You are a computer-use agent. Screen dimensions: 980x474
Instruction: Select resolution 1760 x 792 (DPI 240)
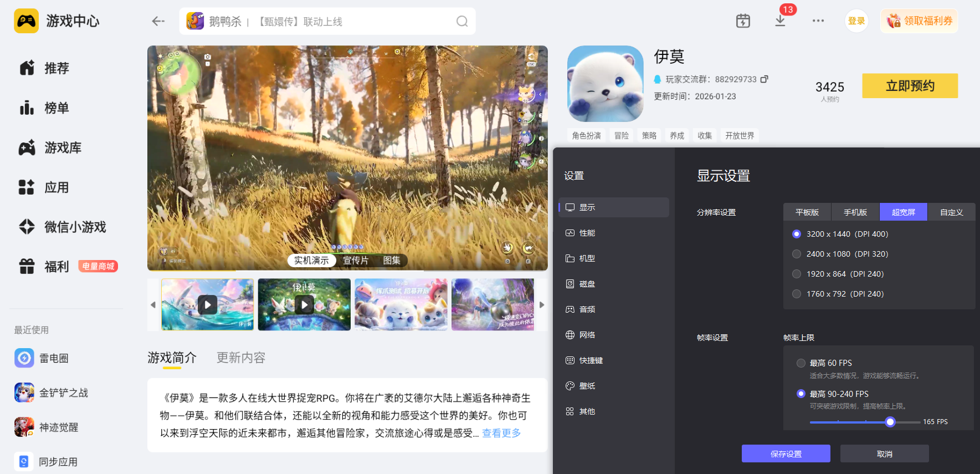797,294
